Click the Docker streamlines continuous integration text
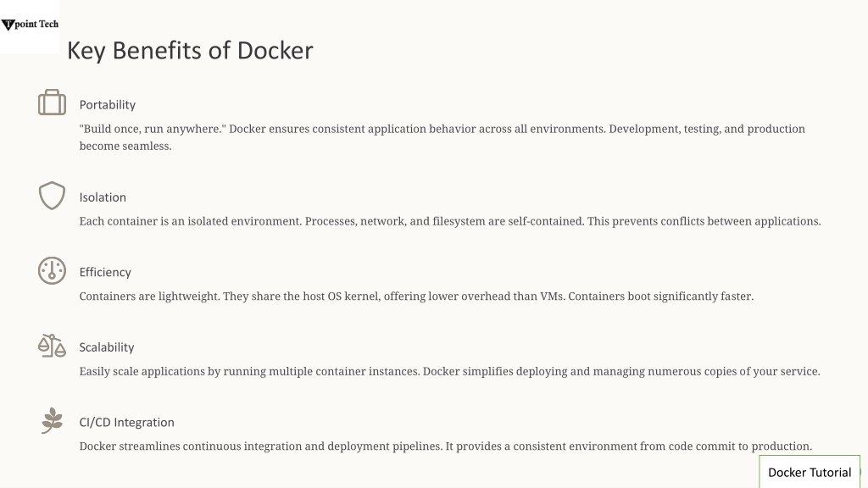 [446, 446]
